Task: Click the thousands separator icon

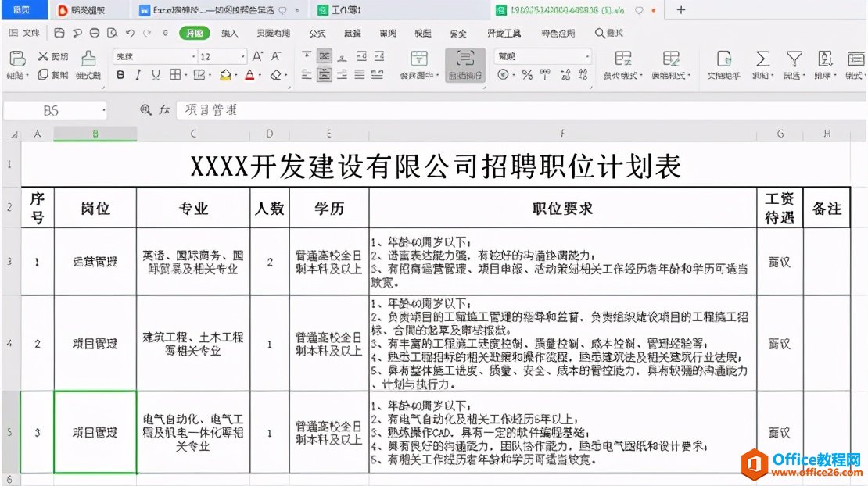Action: [545, 75]
